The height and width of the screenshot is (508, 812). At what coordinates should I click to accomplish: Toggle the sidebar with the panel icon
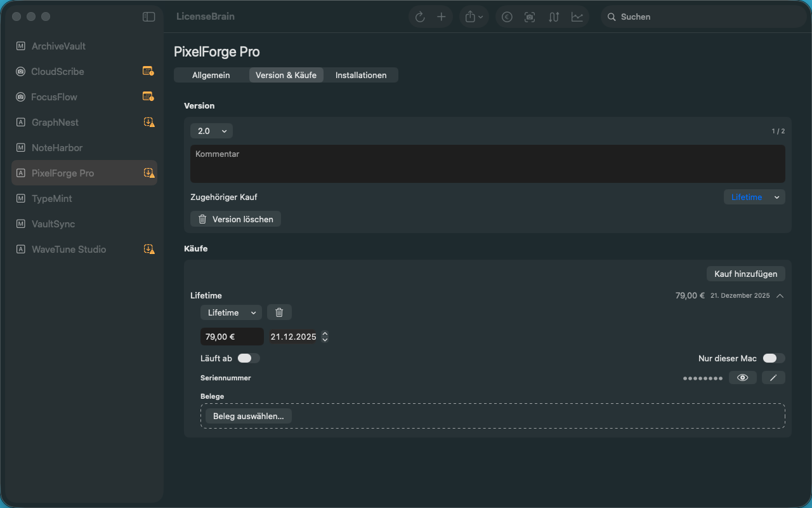pyautogui.click(x=149, y=17)
